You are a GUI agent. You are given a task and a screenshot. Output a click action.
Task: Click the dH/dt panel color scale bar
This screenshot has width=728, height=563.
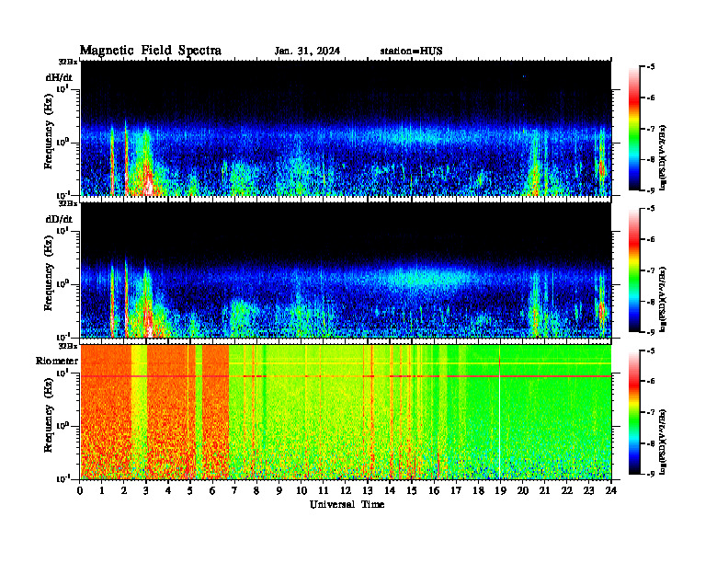pos(633,129)
